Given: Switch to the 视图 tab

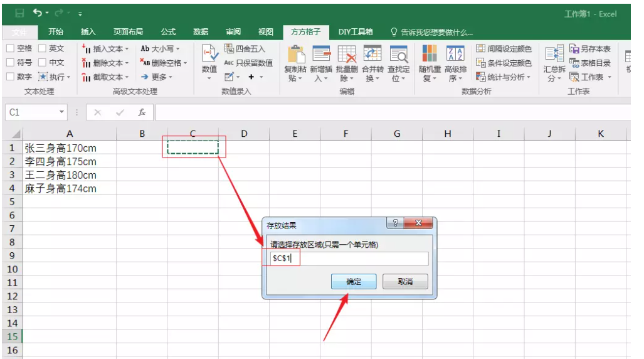Looking at the screenshot, I should [x=266, y=31].
